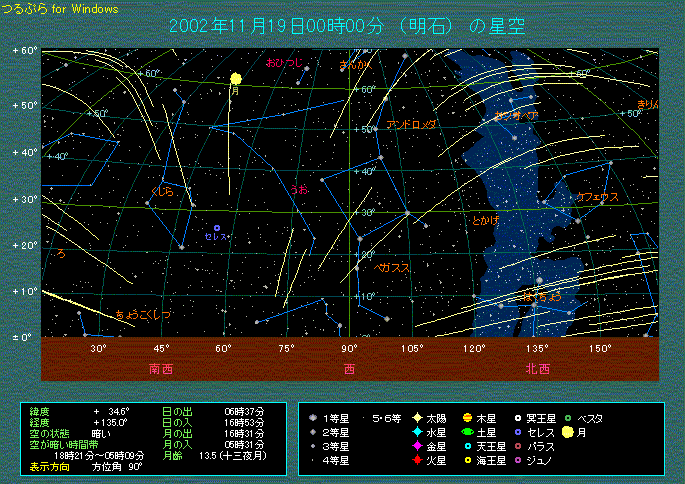Screen dimensions: 685x484
Task: Click the date title at the top
Action: [347, 25]
